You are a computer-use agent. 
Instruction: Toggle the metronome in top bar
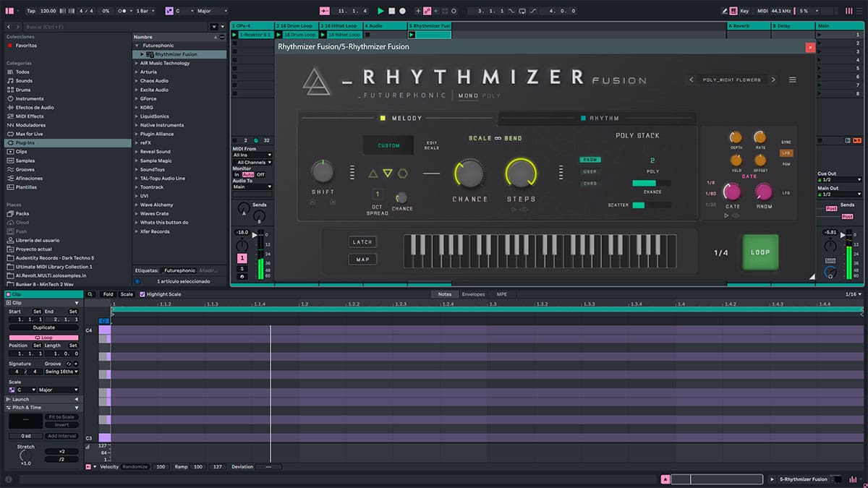coord(123,11)
